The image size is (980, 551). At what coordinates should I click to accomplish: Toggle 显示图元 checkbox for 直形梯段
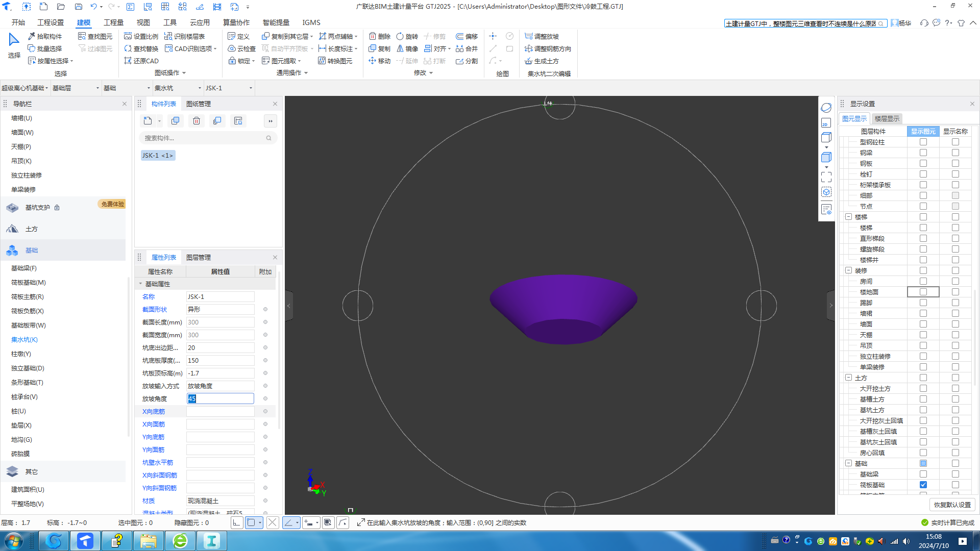[x=923, y=238]
